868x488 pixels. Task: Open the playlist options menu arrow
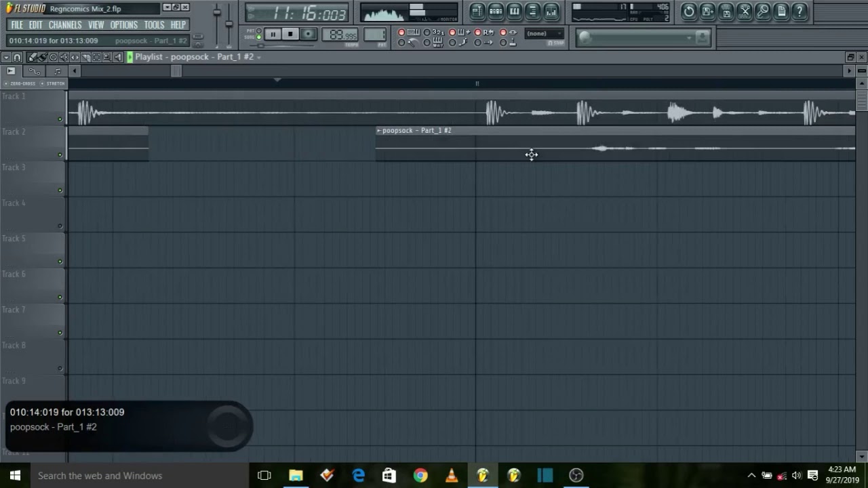click(7, 57)
